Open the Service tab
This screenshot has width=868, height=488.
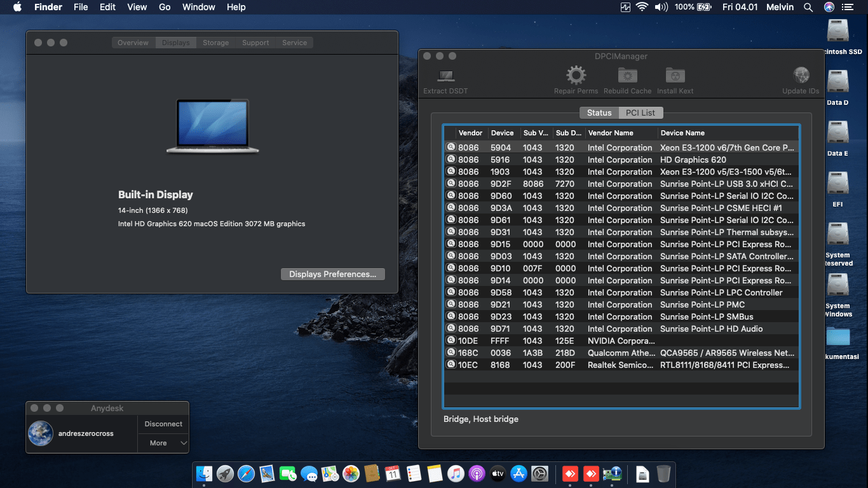[294, 43]
